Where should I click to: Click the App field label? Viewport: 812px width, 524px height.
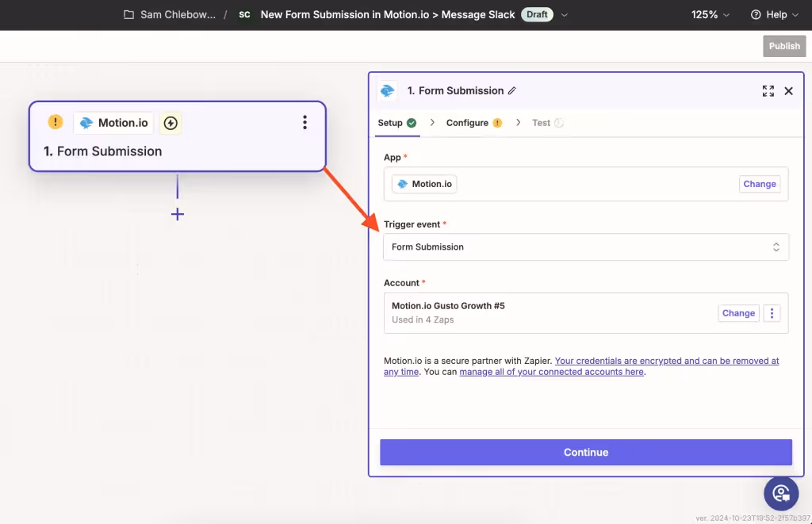(392, 158)
